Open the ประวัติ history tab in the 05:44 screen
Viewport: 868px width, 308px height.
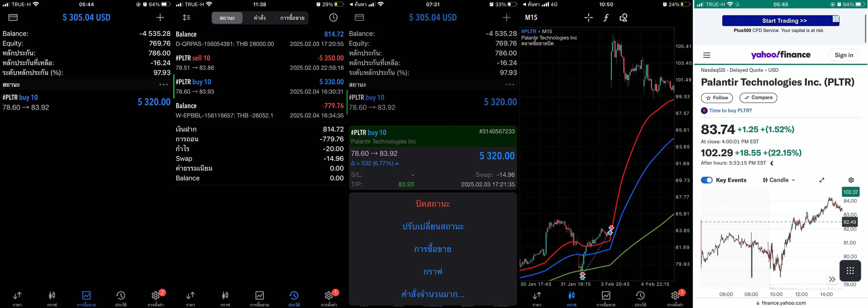121,299
